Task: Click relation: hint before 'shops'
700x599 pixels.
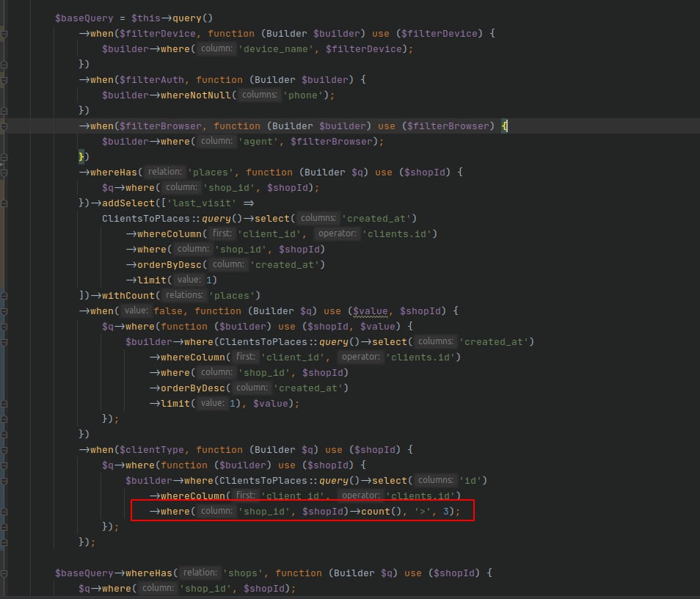Action: pos(200,573)
